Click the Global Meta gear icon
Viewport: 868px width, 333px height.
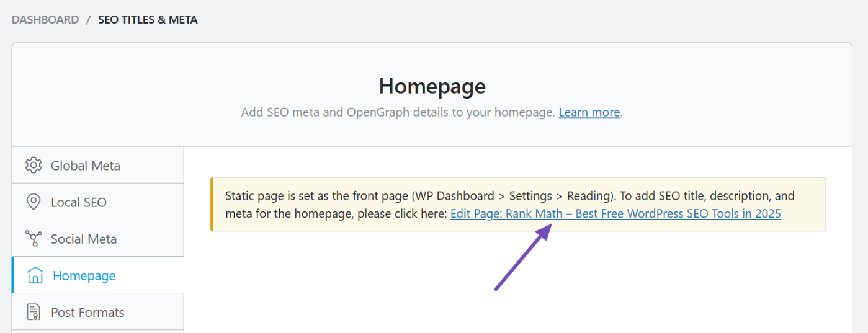(x=33, y=166)
